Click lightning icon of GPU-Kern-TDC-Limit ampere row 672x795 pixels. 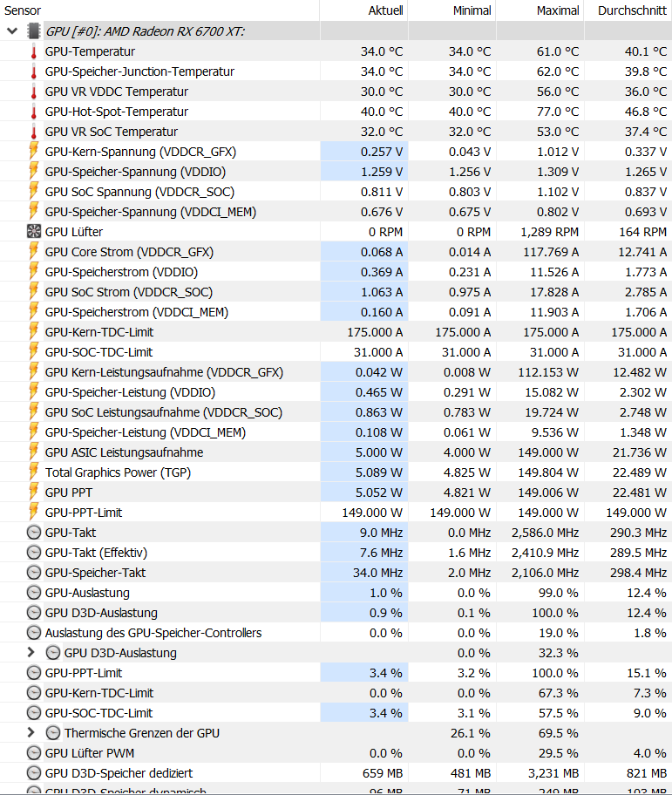point(33,332)
